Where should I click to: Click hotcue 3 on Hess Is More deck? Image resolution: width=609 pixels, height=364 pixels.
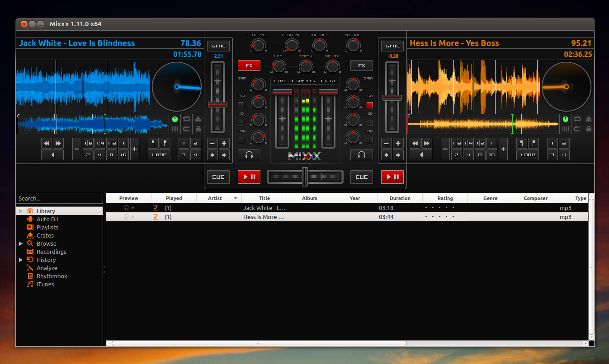coord(552,155)
